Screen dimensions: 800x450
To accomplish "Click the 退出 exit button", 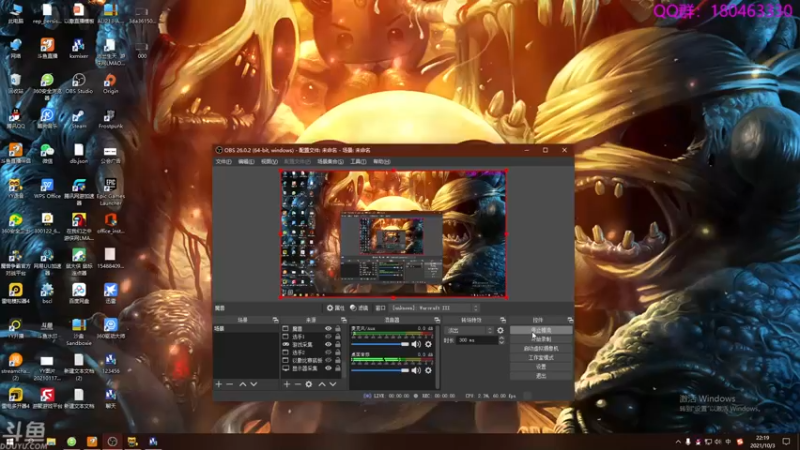I will point(541,376).
